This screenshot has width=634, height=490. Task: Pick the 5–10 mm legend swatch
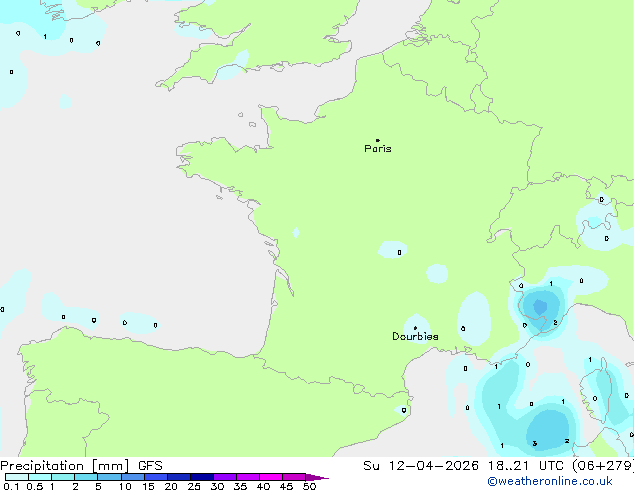[109, 477]
